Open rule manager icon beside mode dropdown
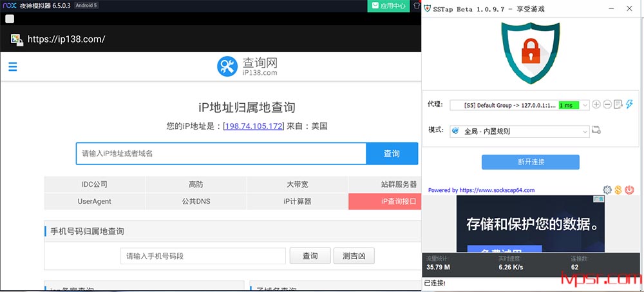This screenshot has height=292, width=644. point(596,131)
